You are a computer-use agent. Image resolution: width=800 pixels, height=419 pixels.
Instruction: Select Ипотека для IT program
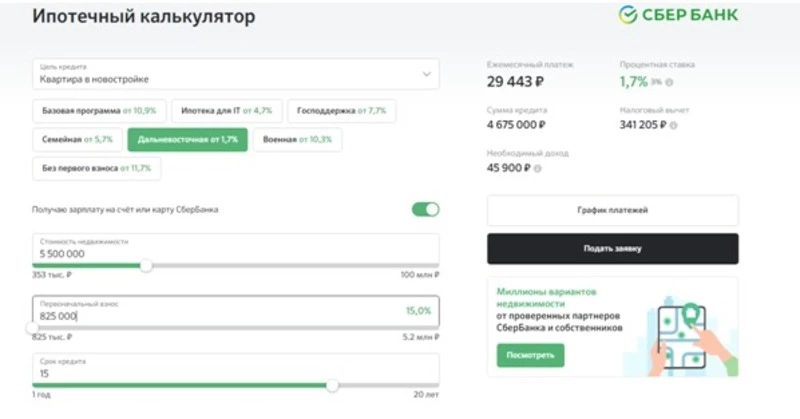tap(226, 110)
